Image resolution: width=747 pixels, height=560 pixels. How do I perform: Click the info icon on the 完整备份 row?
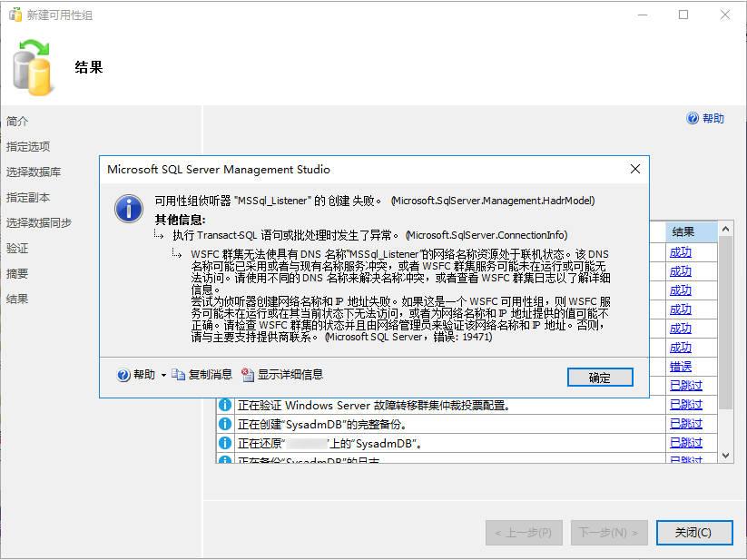pos(225,424)
